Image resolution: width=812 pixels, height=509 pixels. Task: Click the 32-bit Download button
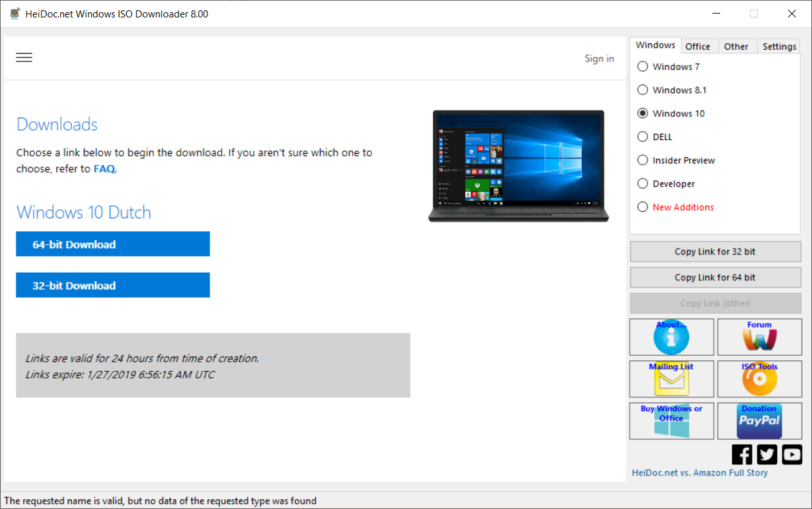pos(113,285)
